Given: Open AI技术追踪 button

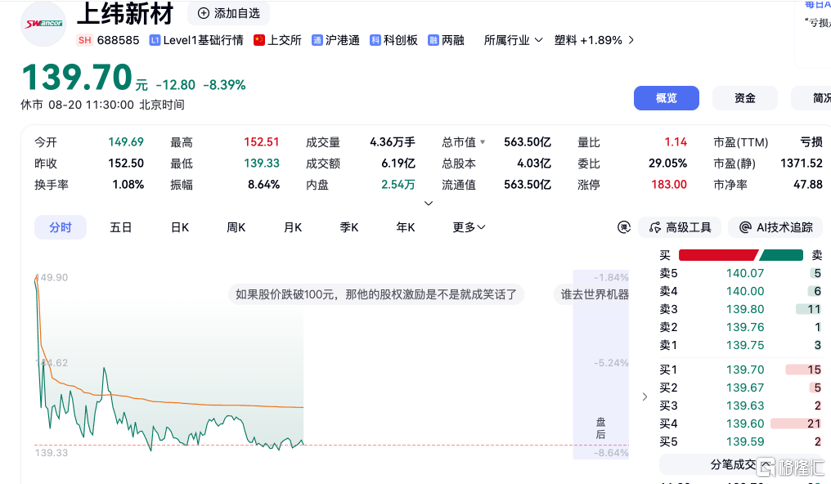Looking at the screenshot, I should click(x=776, y=227).
